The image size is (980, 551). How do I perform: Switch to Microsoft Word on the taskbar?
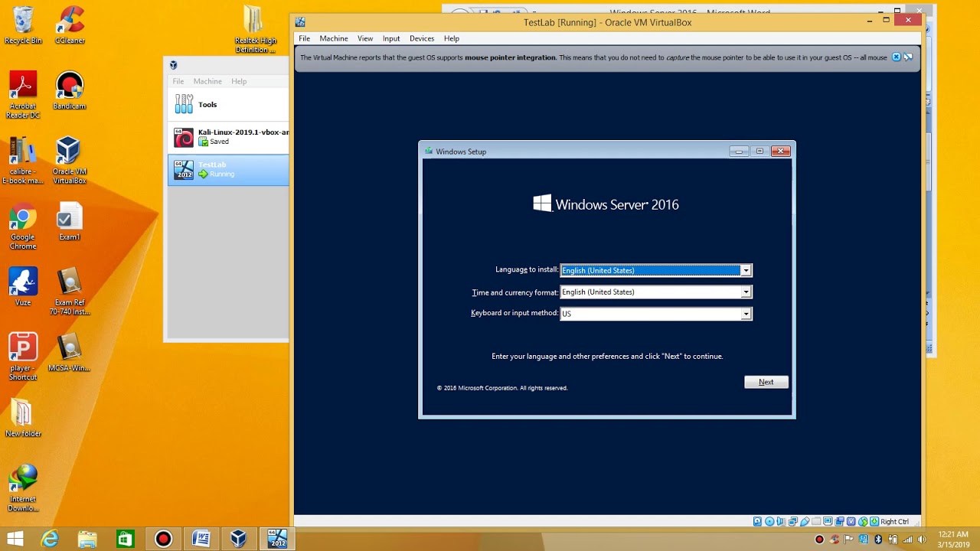pyautogui.click(x=201, y=539)
